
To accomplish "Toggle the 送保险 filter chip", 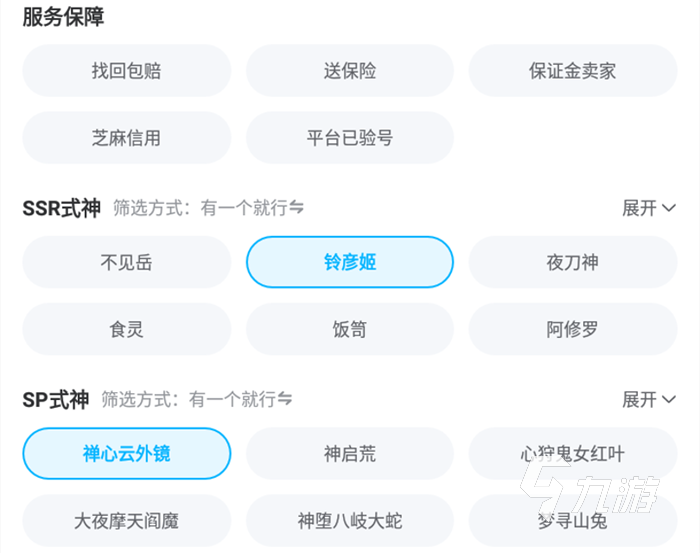I will point(349,71).
